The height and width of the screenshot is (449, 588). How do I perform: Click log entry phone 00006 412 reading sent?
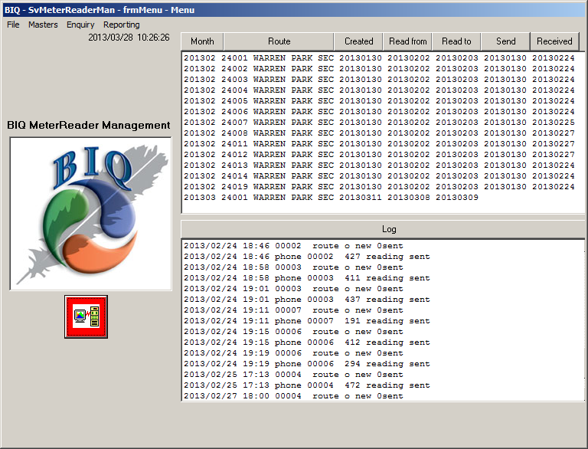tap(307, 342)
